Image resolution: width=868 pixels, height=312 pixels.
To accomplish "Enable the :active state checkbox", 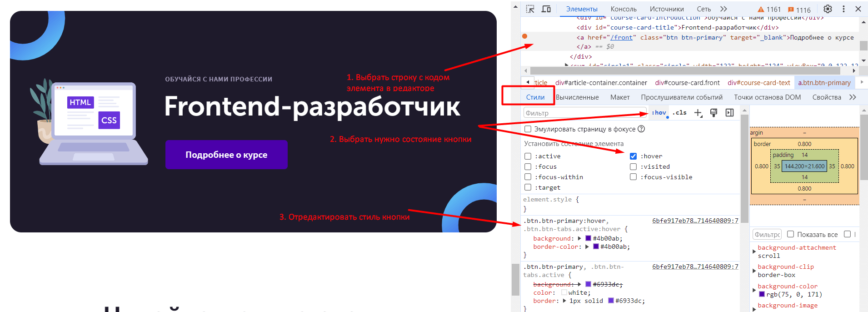I will point(528,156).
